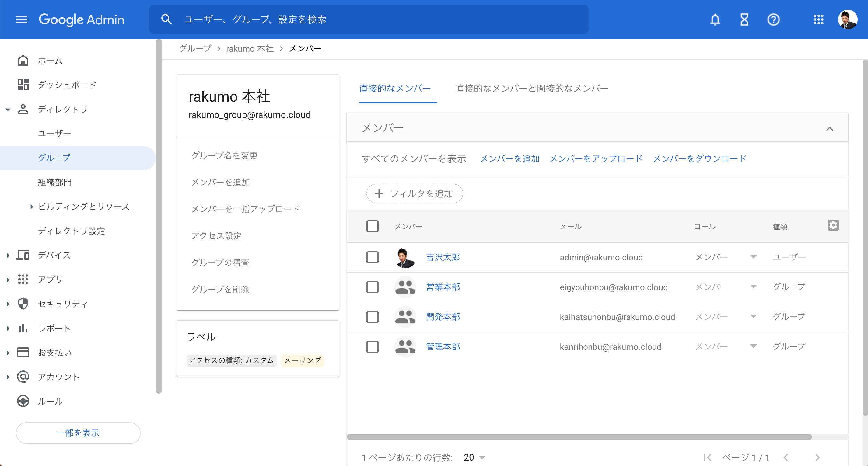Open rows per page dropdown
Image resolution: width=868 pixels, height=466 pixels.
[x=474, y=457]
